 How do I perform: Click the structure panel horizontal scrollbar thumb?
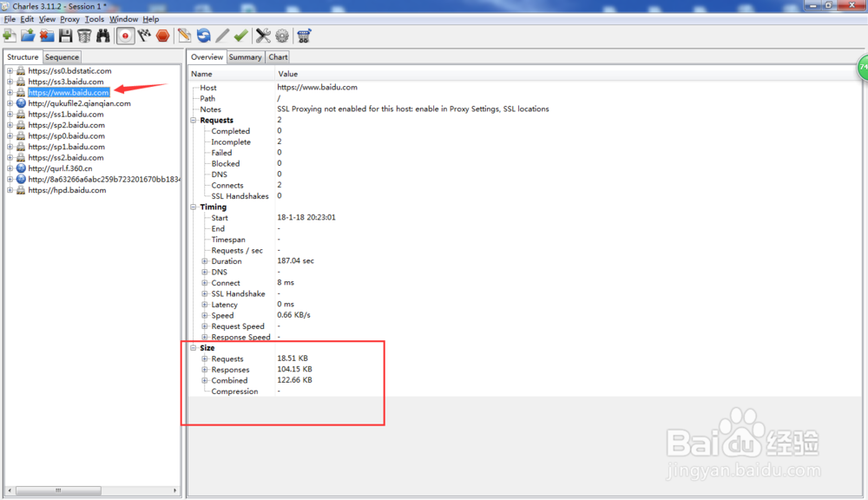[58, 490]
